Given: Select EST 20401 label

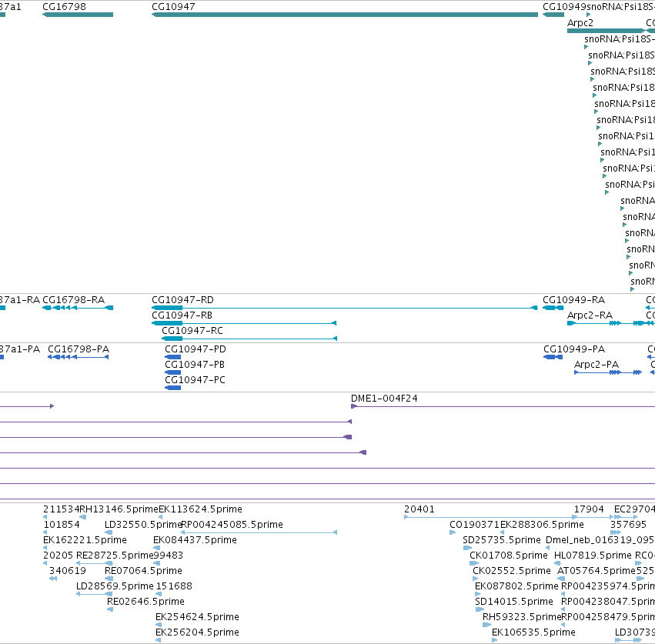Looking at the screenshot, I should pyautogui.click(x=419, y=509).
